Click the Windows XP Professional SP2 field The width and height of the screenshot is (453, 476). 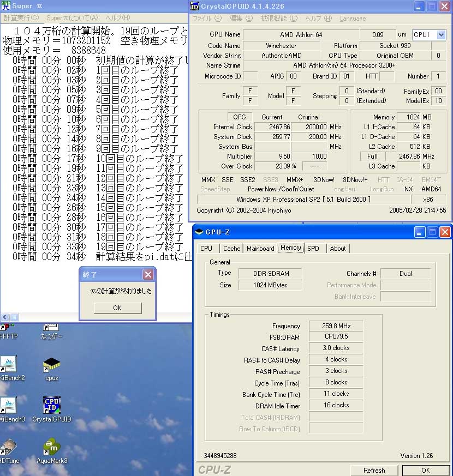pos(303,200)
